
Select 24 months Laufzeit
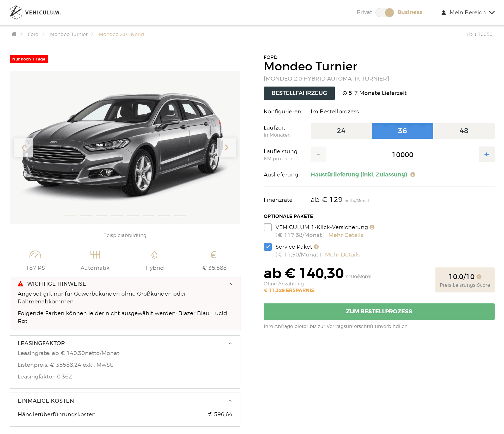341,131
